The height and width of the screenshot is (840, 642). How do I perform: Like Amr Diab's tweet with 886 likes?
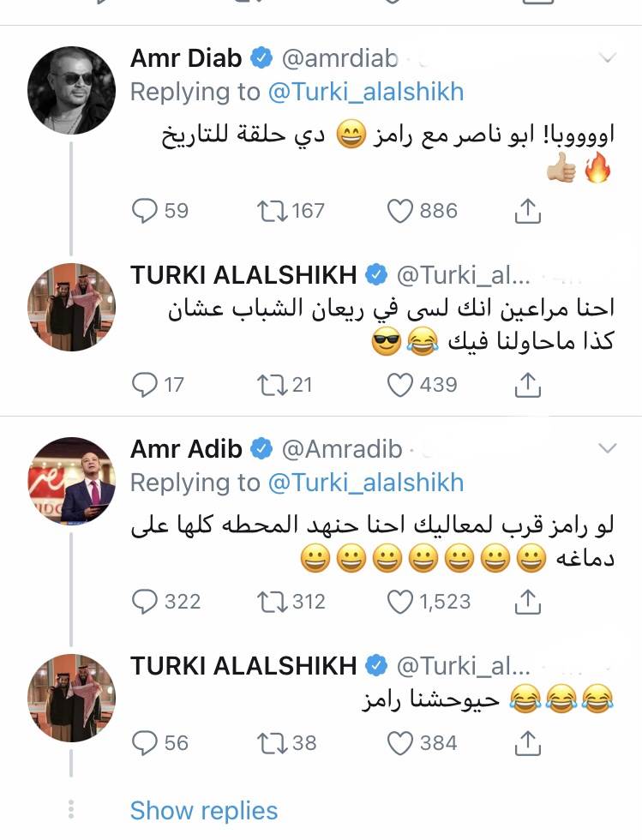(400, 211)
